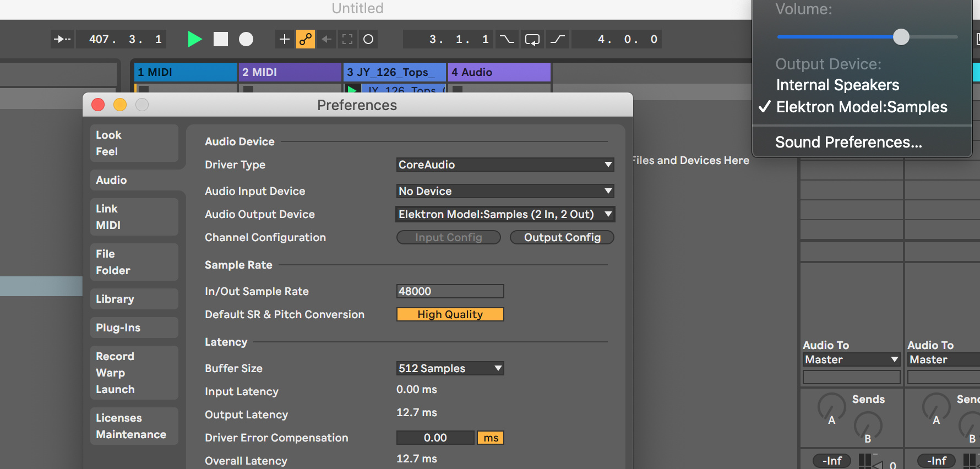Toggle the ms Driver Error Compensation unit
This screenshot has height=469, width=980.
click(x=491, y=438)
